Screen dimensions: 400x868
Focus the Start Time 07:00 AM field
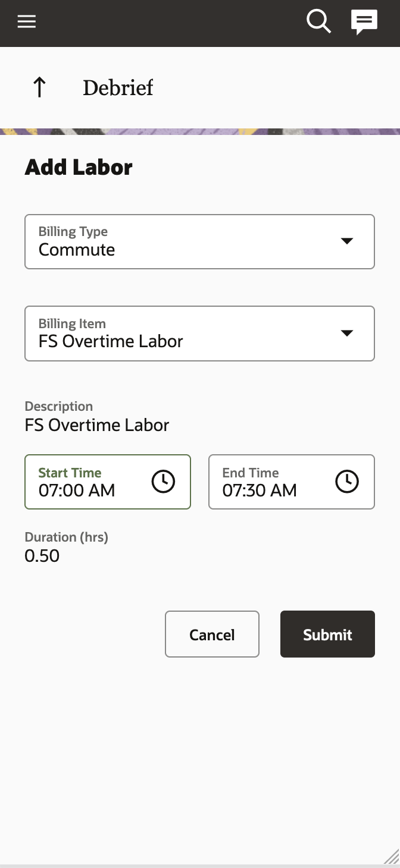tap(108, 482)
